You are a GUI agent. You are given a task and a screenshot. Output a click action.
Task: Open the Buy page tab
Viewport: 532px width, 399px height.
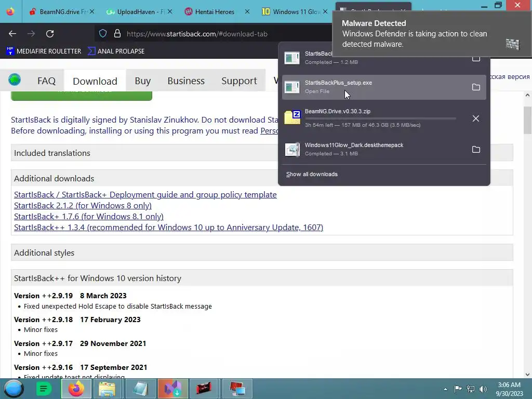142,81
